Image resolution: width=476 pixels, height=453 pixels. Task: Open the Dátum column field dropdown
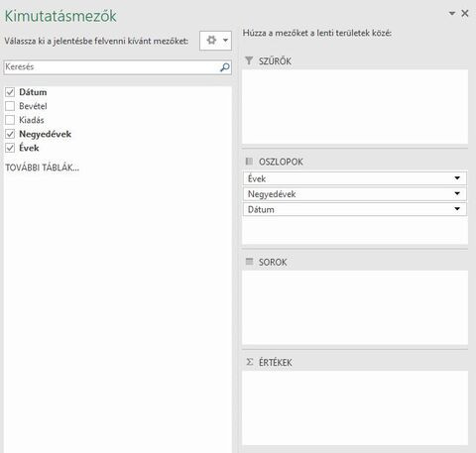point(457,209)
